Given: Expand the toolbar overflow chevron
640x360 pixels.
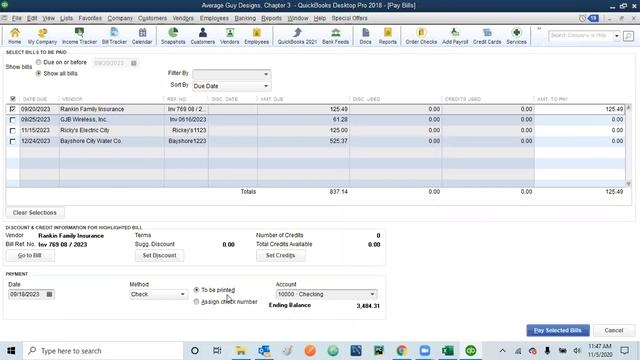Looking at the screenshot, I should (x=539, y=29).
